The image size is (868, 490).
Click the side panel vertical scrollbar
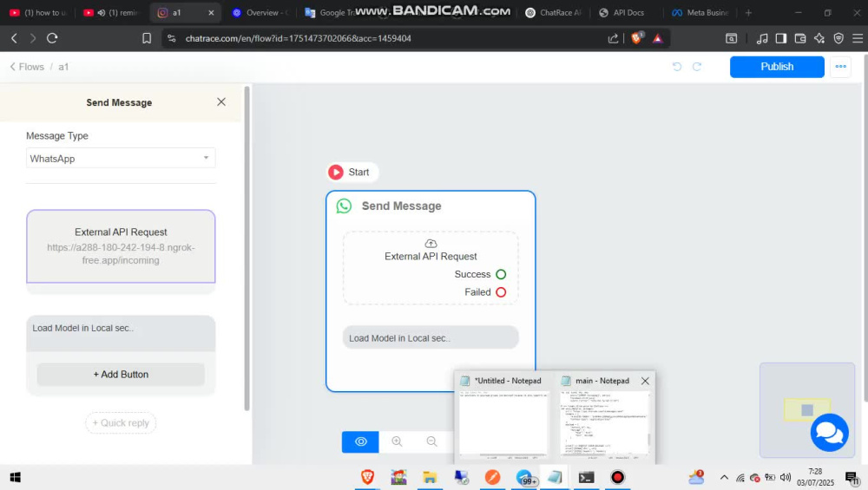click(247, 248)
